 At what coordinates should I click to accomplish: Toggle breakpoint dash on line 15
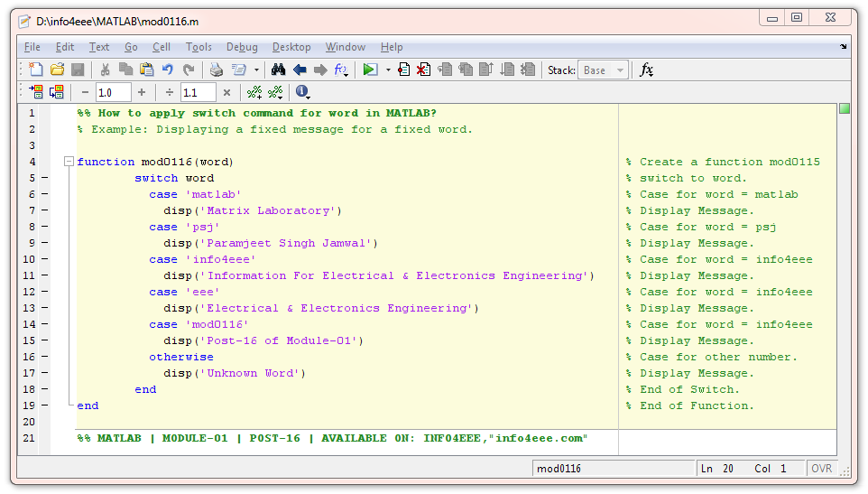point(43,340)
